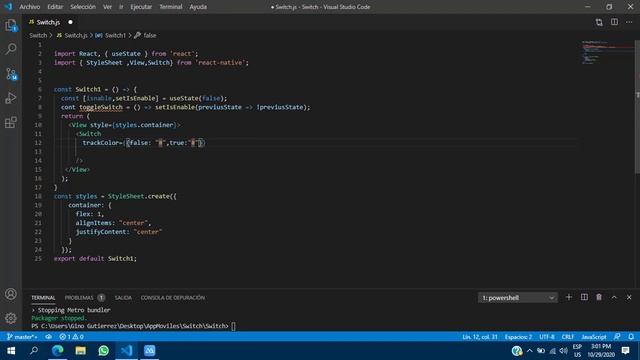Image resolution: width=640 pixels, height=360 pixels.
Task: Open the Terminal menu
Action: [x=171, y=7]
